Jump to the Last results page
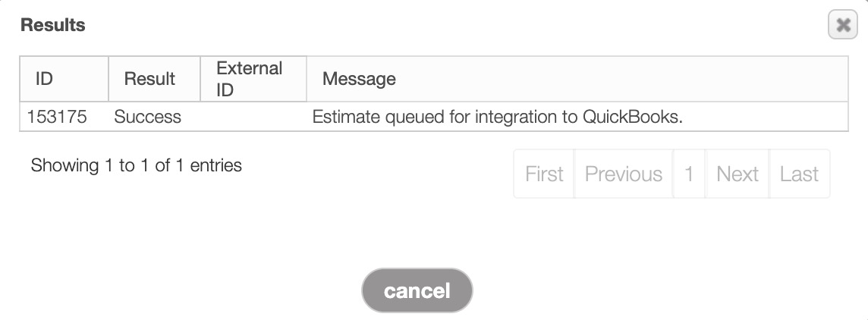Screen dimensions: 868x320 [x=799, y=174]
